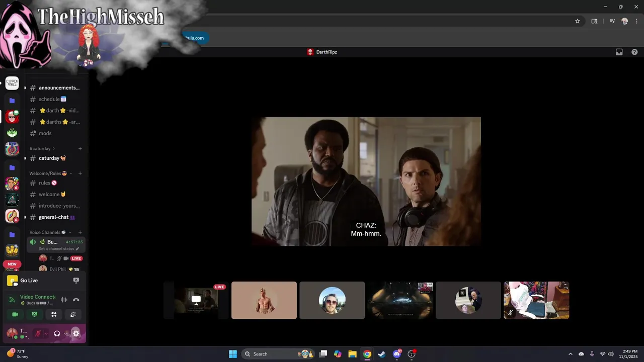Open the schedule channel
644x362 pixels.
coord(56,99)
